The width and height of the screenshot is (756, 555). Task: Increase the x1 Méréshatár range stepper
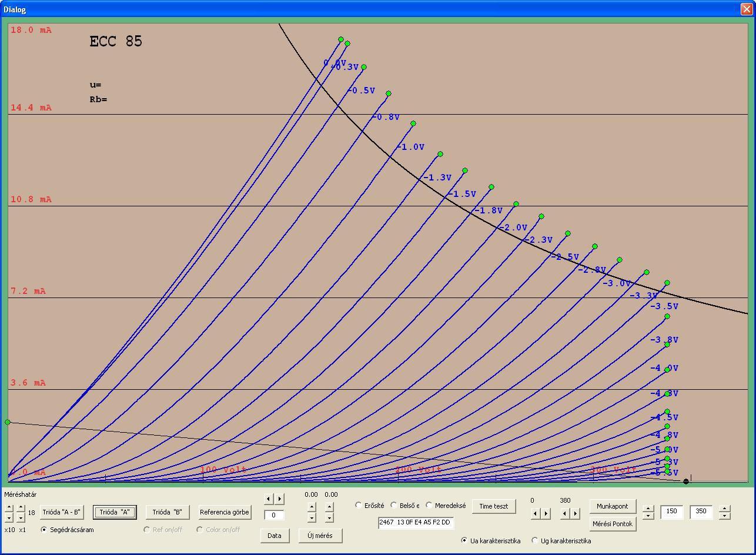21,508
